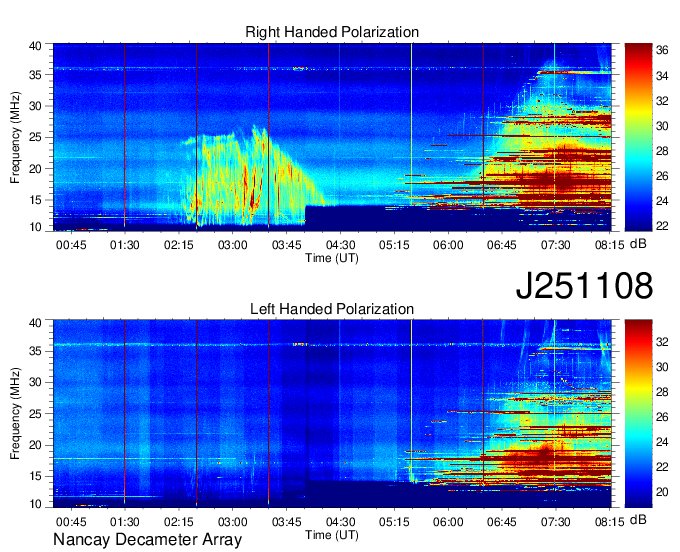The height and width of the screenshot is (552, 680).
Task: Select the 36 dB tick on top colorbar
Action: 662,50
